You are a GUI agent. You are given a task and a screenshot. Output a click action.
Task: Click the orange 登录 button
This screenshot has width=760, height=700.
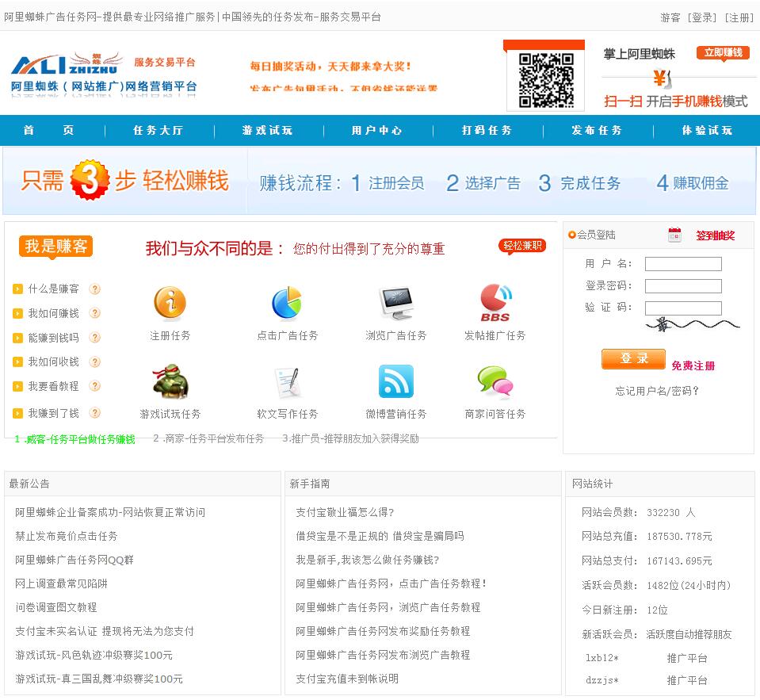[x=633, y=359]
